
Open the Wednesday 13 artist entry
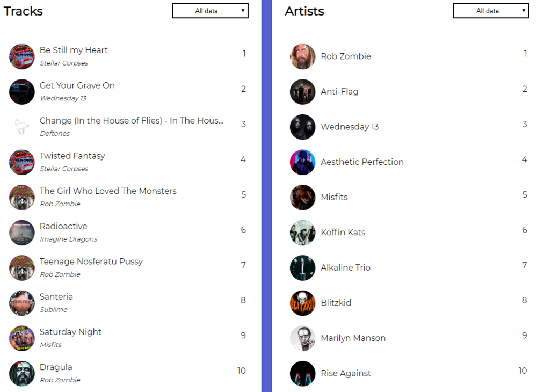click(x=350, y=127)
